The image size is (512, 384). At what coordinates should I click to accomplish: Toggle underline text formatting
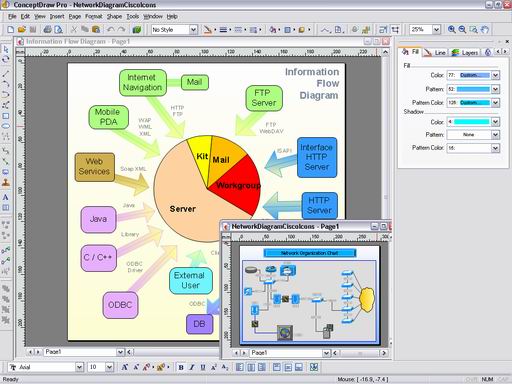coord(203,367)
